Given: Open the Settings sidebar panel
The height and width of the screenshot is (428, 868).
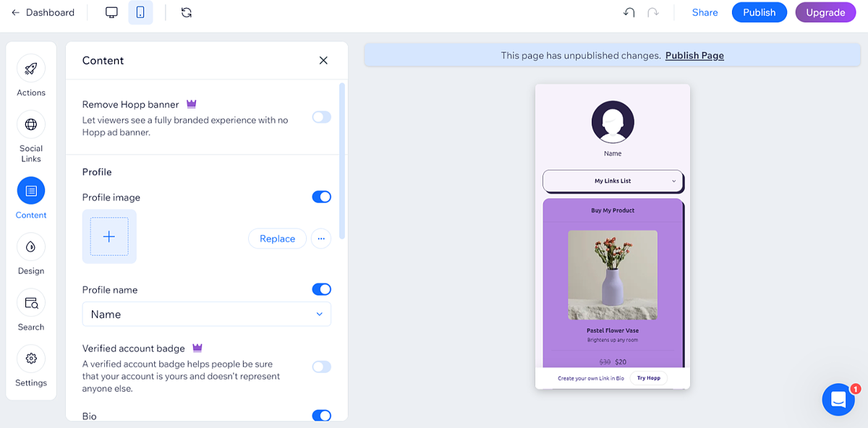Looking at the screenshot, I should click(31, 366).
